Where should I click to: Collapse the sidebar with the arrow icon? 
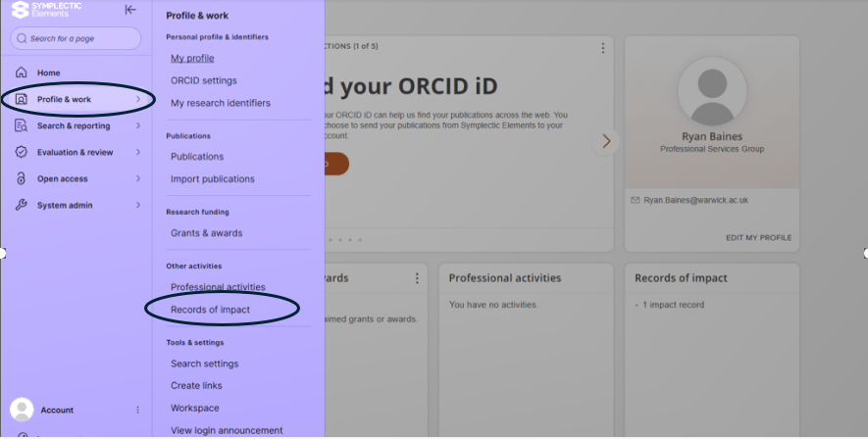pyautogui.click(x=130, y=10)
